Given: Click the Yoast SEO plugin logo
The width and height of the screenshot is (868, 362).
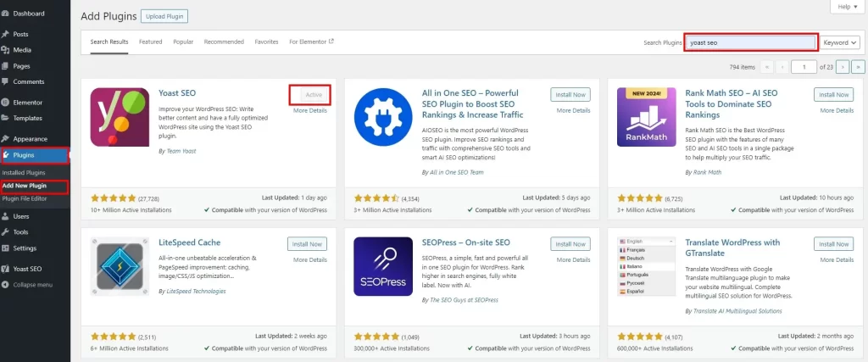Looking at the screenshot, I should click(x=120, y=117).
